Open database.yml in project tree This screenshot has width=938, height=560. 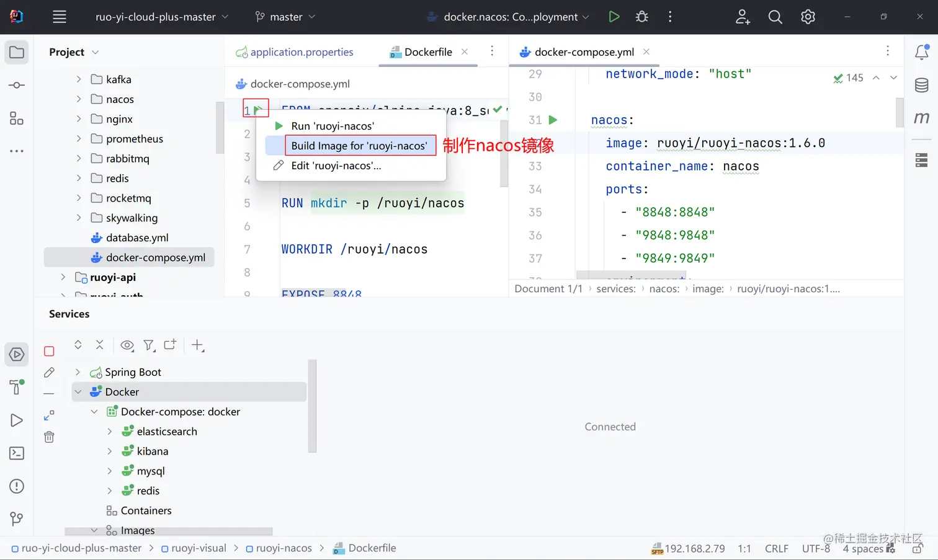[130, 238]
